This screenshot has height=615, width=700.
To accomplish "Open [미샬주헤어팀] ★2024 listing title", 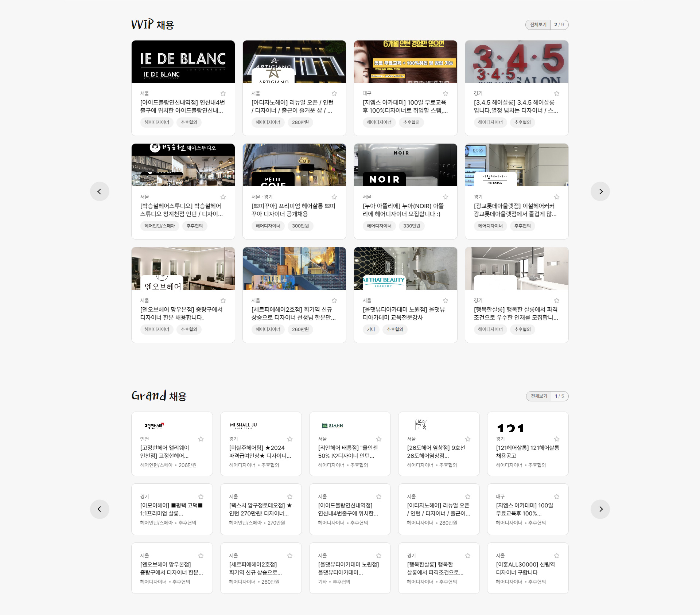I will coord(260,452).
